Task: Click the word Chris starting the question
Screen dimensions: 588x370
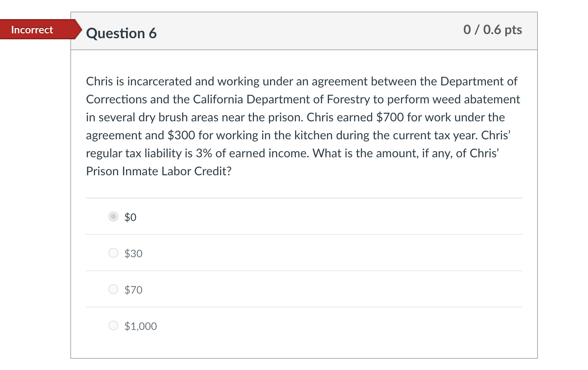Action: [x=99, y=81]
